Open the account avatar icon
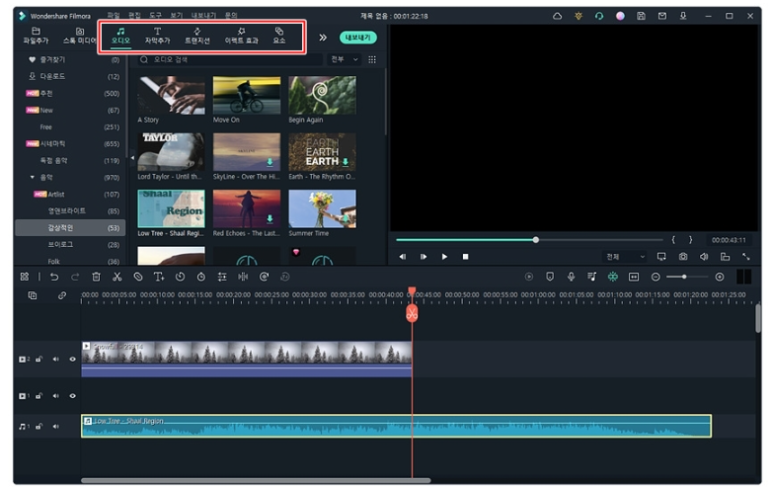 (620, 16)
